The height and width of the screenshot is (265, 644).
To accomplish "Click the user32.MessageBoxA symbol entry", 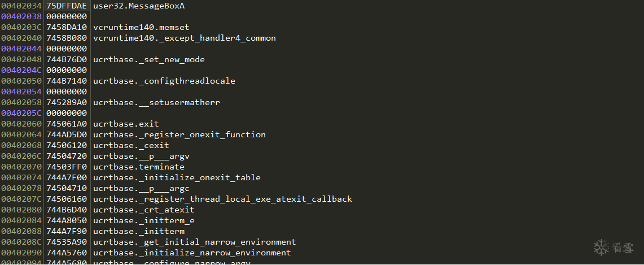I will point(139,6).
